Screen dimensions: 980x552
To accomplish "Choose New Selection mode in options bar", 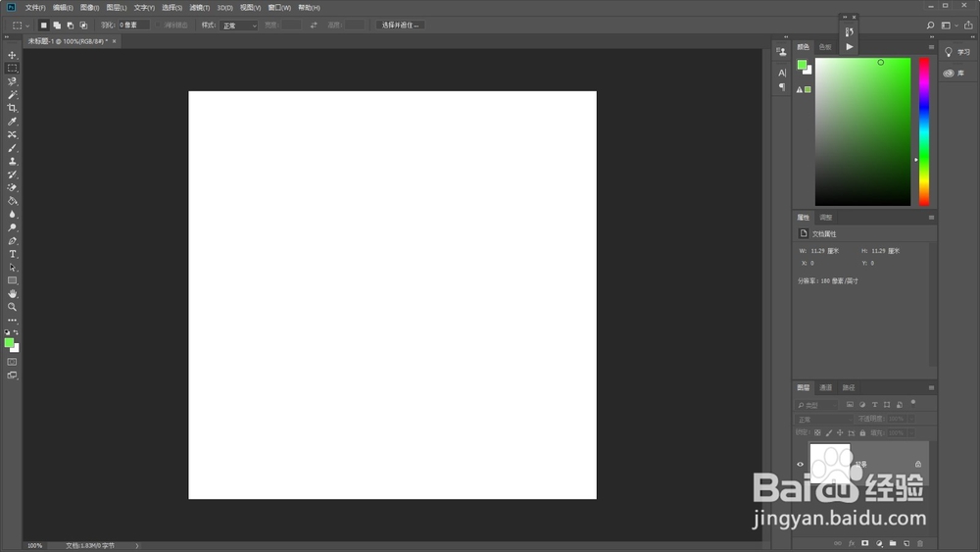I will click(44, 25).
